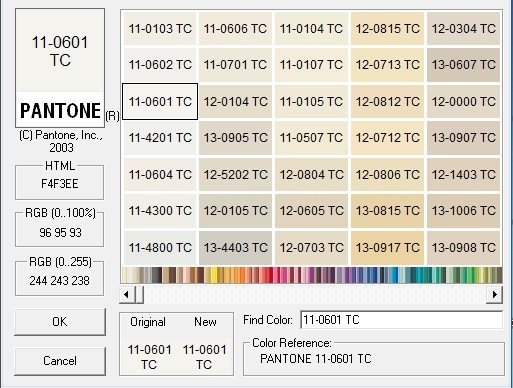Select the 13-1006 TC swatch
Screen dimensions: 513x388
(x=464, y=211)
